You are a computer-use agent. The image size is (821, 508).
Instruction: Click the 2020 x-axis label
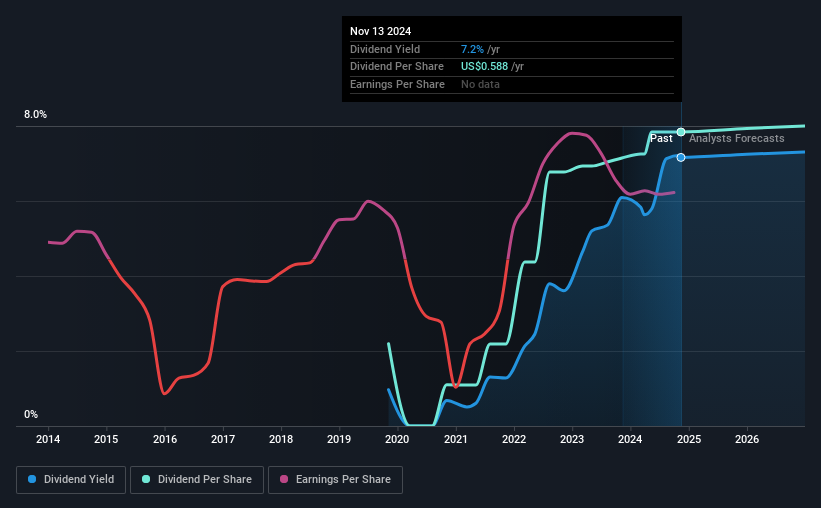tap(397, 439)
